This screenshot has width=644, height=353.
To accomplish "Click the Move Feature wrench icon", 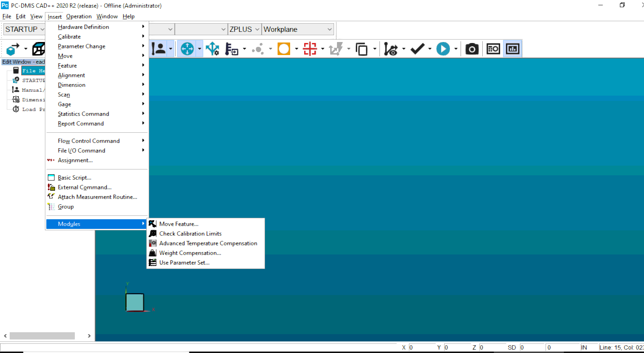I will [153, 224].
